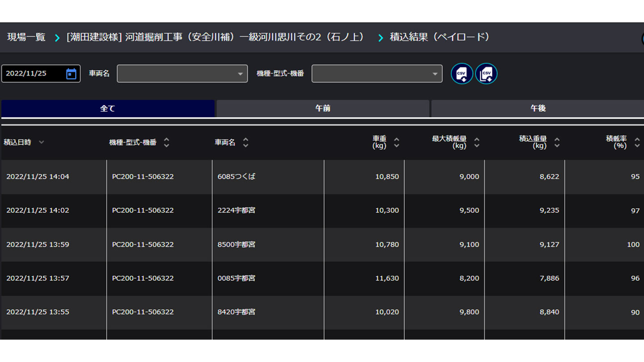The image size is (644, 362).
Task: Switch to the 午後 tab
Action: tap(537, 109)
